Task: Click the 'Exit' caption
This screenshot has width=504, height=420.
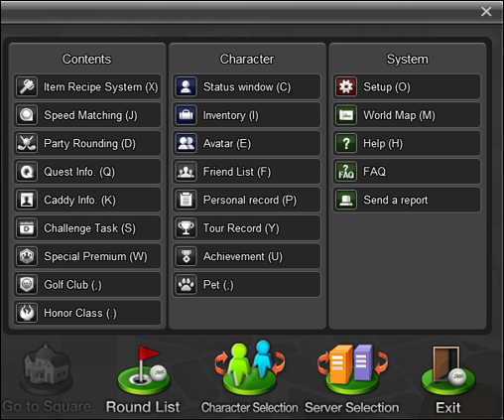Action: tap(448, 407)
